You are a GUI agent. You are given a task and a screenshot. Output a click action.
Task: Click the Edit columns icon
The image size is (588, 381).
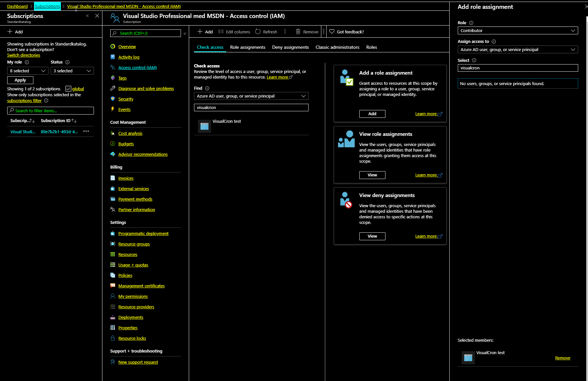(221, 32)
